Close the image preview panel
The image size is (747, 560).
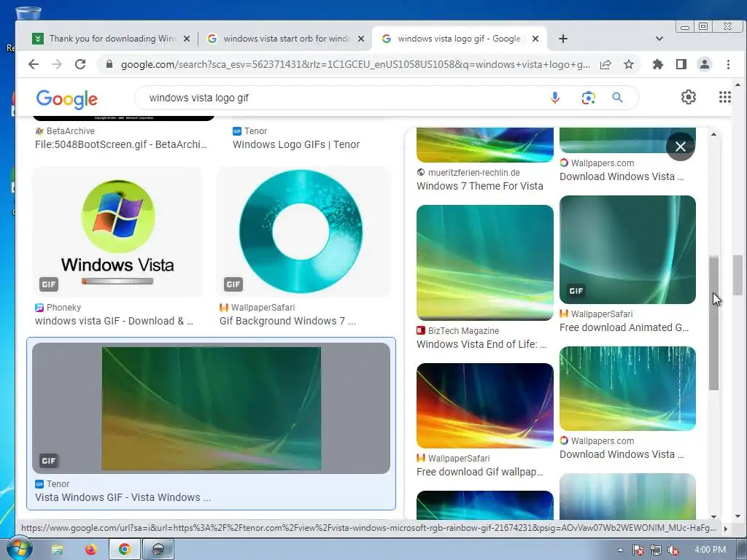coord(681,147)
